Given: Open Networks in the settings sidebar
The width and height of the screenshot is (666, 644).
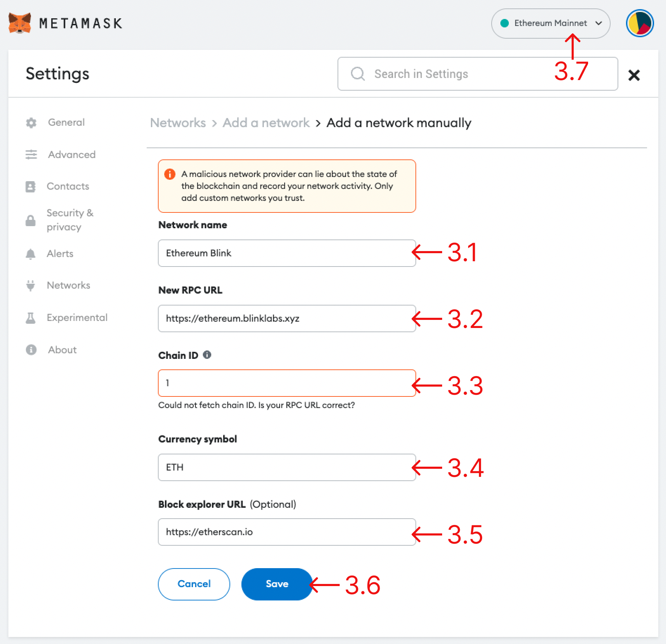Looking at the screenshot, I should coord(68,285).
